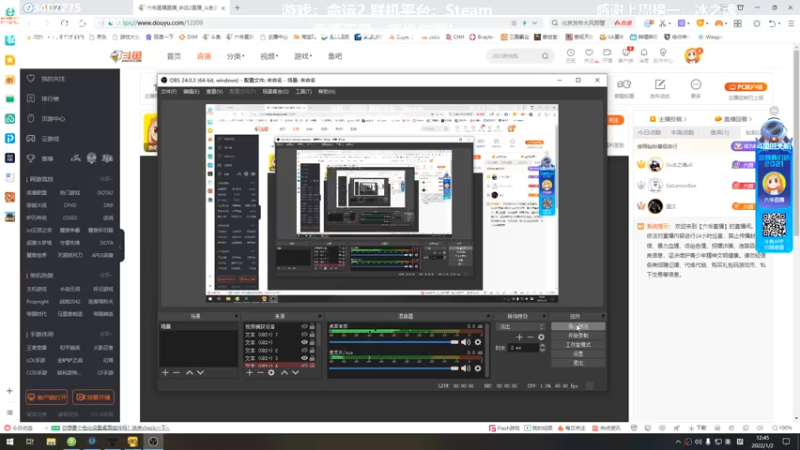The width and height of the screenshot is (800, 450).
Task: Open a new browser tab
Action: [x=237, y=8]
